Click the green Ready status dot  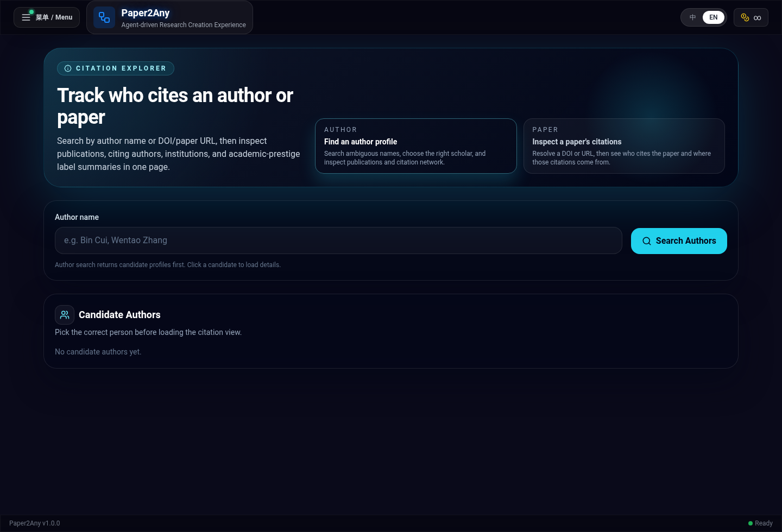point(751,523)
